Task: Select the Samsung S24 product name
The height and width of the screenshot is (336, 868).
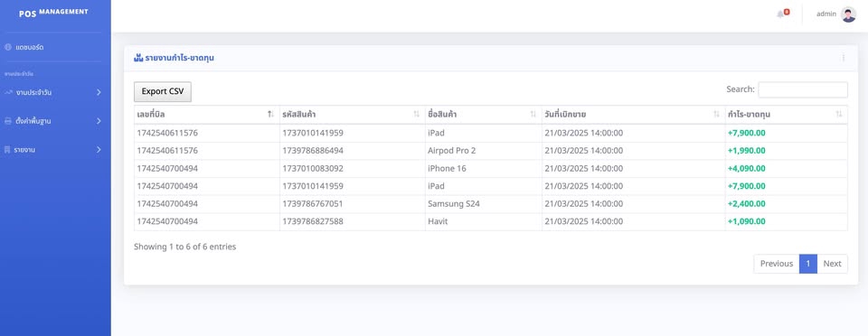Action: tap(453, 203)
